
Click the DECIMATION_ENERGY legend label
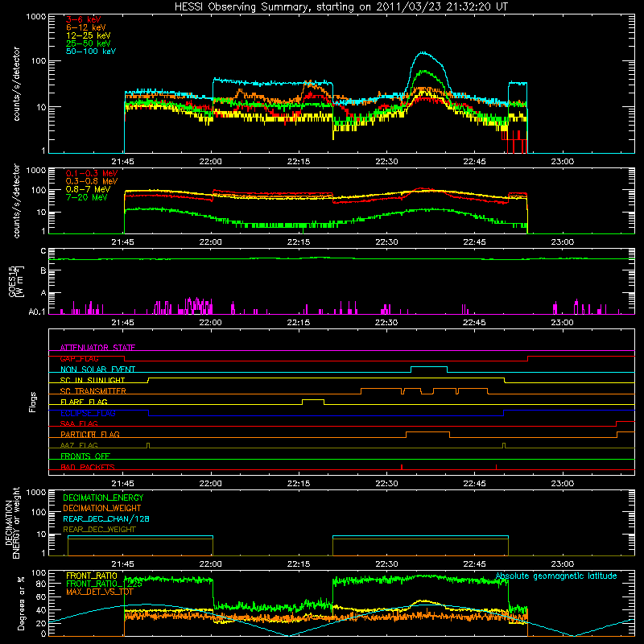click(103, 497)
